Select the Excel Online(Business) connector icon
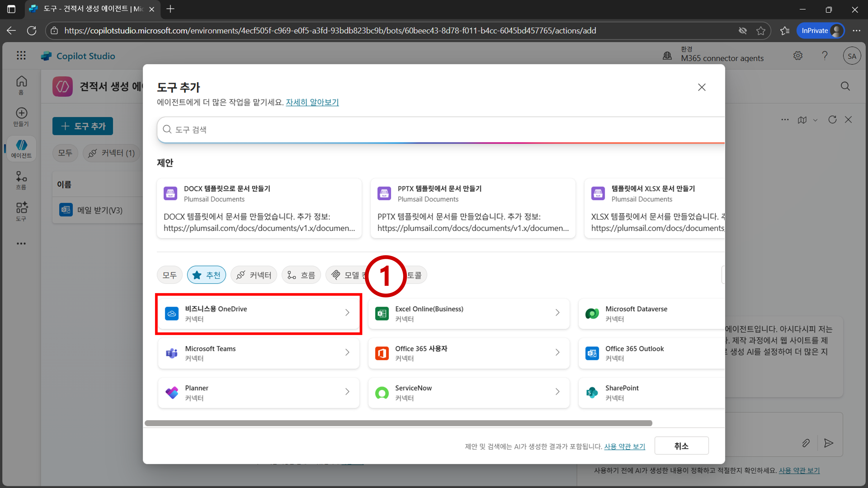This screenshot has width=868, height=488. [382, 314]
